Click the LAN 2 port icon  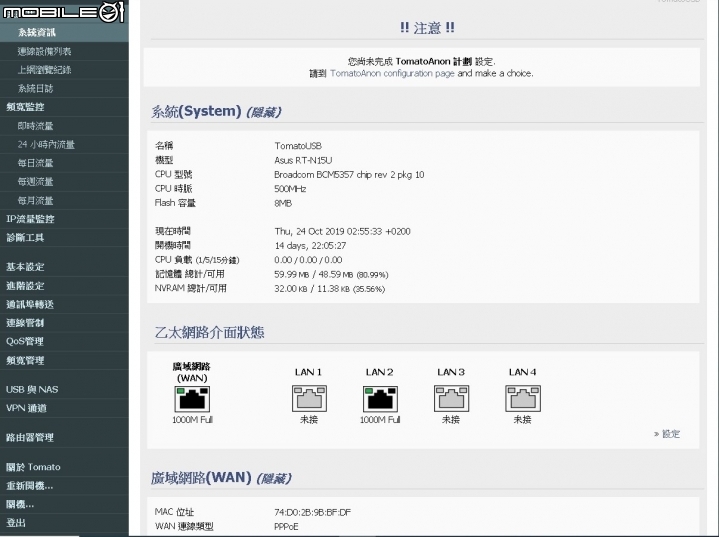380,399
